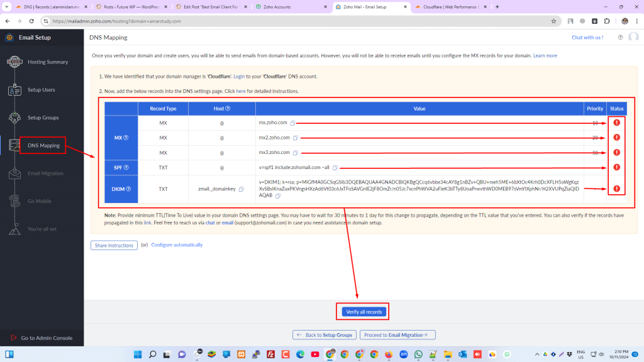The height and width of the screenshot is (362, 644).
Task: Proceed to Email Migration
Action: coord(397,335)
